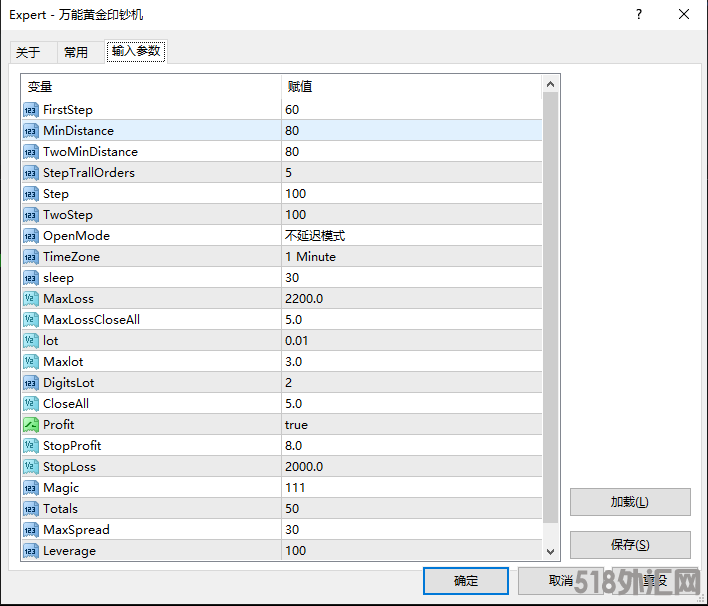The image size is (708, 606).
Task: Click the MaxSpread row icon
Action: [31, 530]
